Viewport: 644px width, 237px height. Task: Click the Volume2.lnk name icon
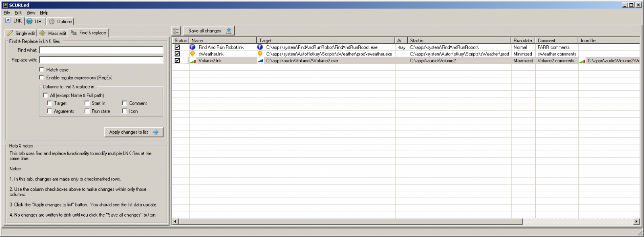tap(192, 61)
